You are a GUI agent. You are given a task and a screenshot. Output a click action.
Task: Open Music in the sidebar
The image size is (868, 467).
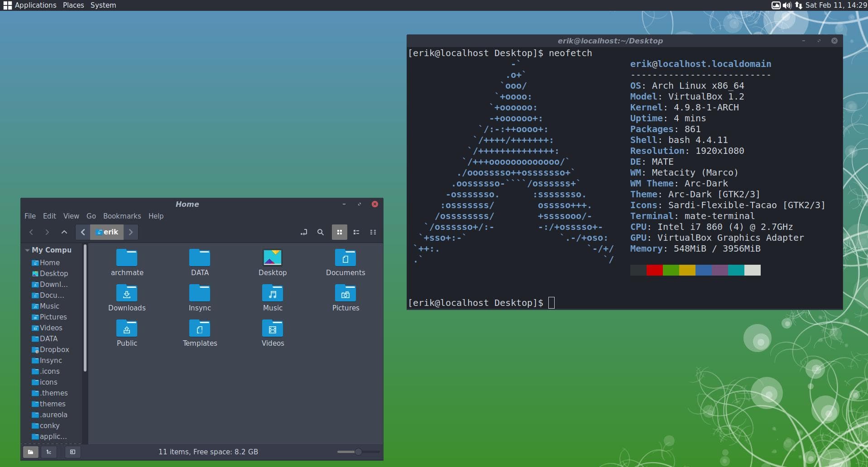(x=45, y=306)
